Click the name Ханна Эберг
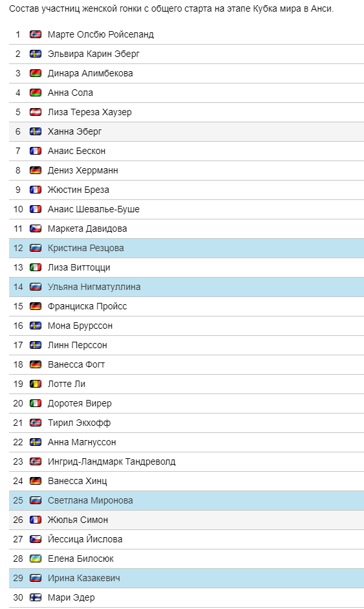The height and width of the screenshot is (609, 364). pyautogui.click(x=74, y=131)
